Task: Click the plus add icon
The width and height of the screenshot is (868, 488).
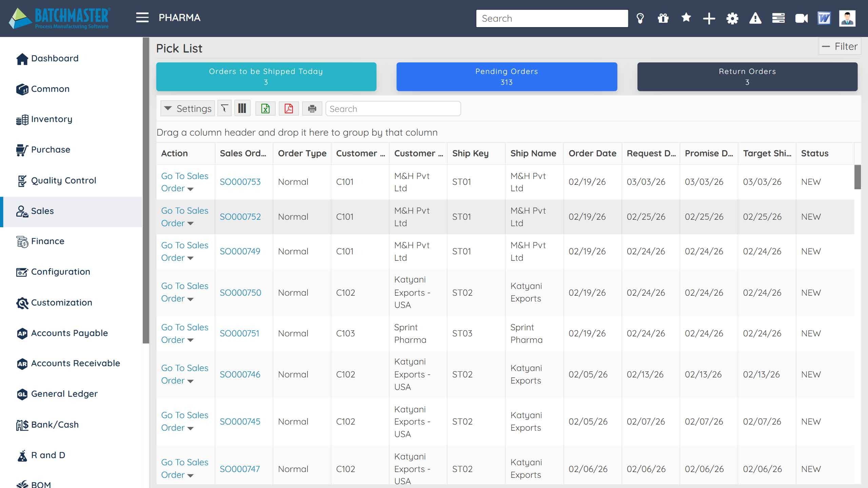Action: (709, 18)
